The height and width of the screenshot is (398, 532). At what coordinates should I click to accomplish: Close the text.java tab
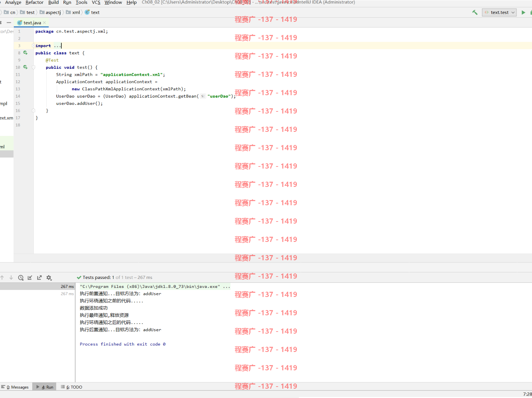click(x=44, y=23)
